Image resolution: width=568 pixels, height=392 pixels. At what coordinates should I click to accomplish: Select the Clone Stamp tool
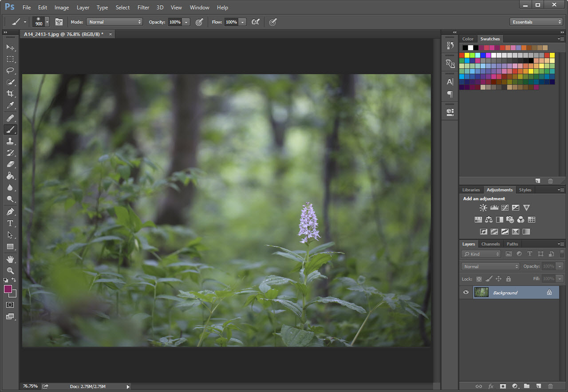pyautogui.click(x=10, y=141)
